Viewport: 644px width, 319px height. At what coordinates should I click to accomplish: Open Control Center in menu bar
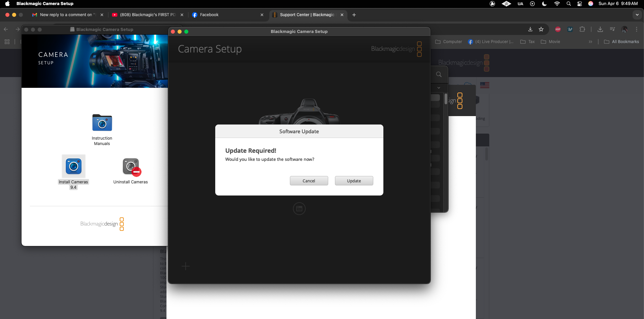579,4
